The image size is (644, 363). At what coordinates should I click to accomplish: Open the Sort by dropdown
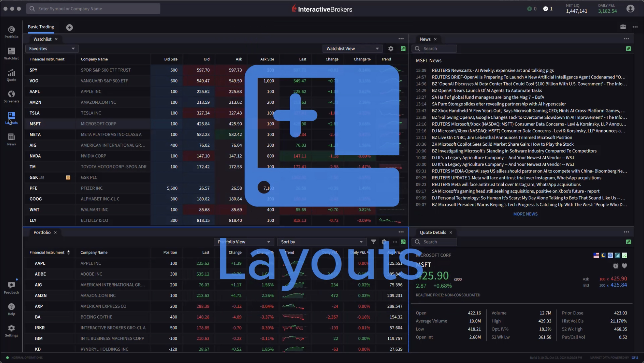tap(322, 242)
